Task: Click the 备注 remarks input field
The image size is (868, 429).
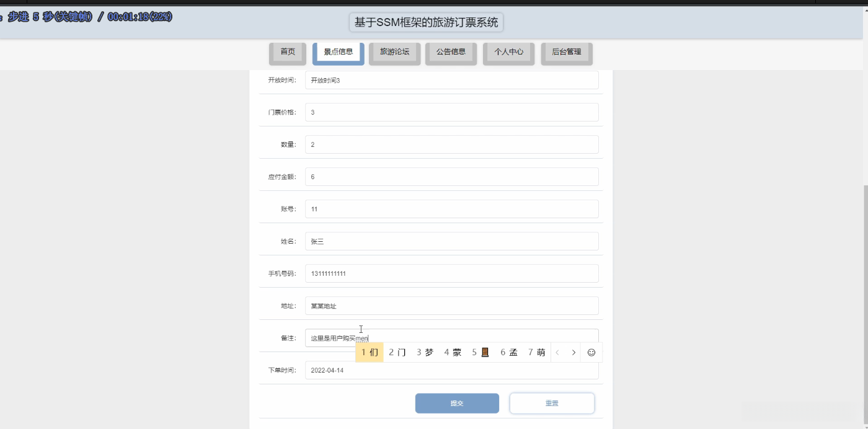Action: [452, 338]
